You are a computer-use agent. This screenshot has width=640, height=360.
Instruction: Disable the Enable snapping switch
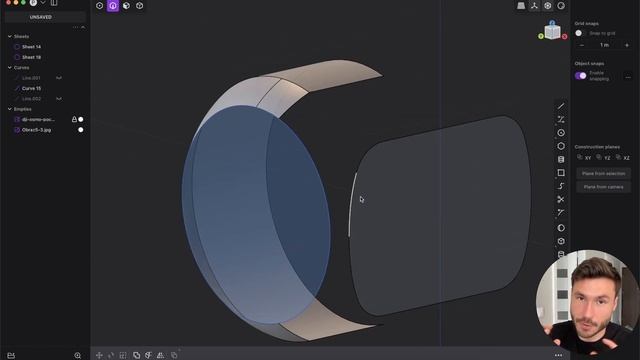(x=580, y=76)
